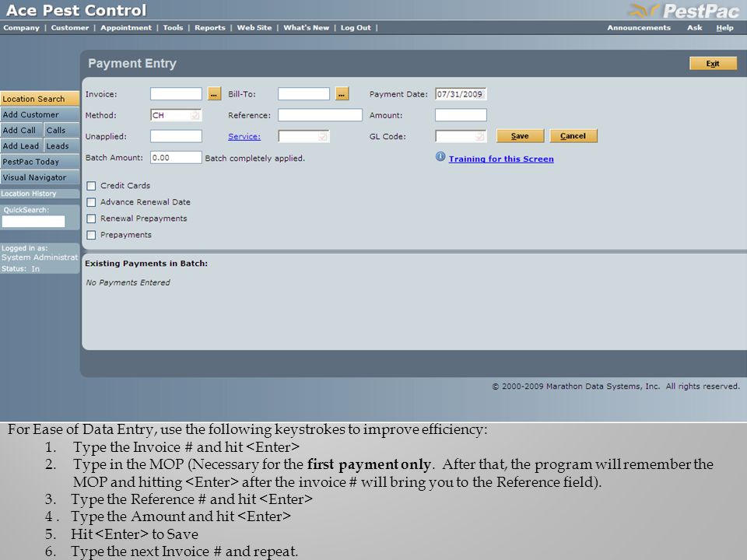Open Leads from the sidebar
The image size is (747, 560).
61,145
